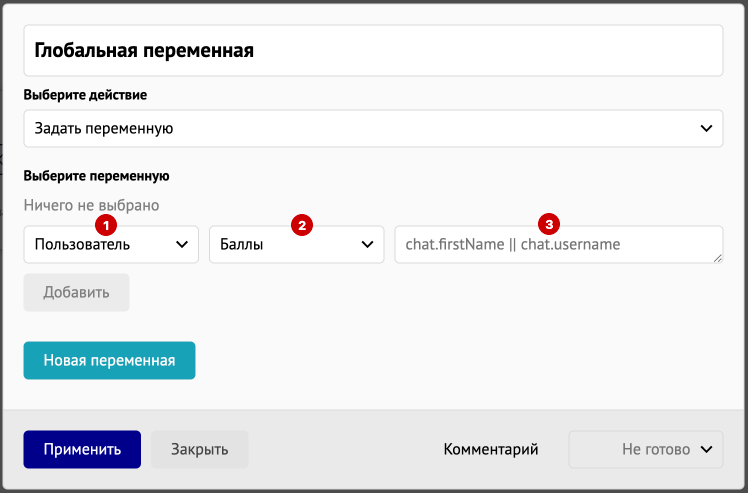This screenshot has width=748, height=493.
Task: Click the Добавить button
Action: coord(76,292)
